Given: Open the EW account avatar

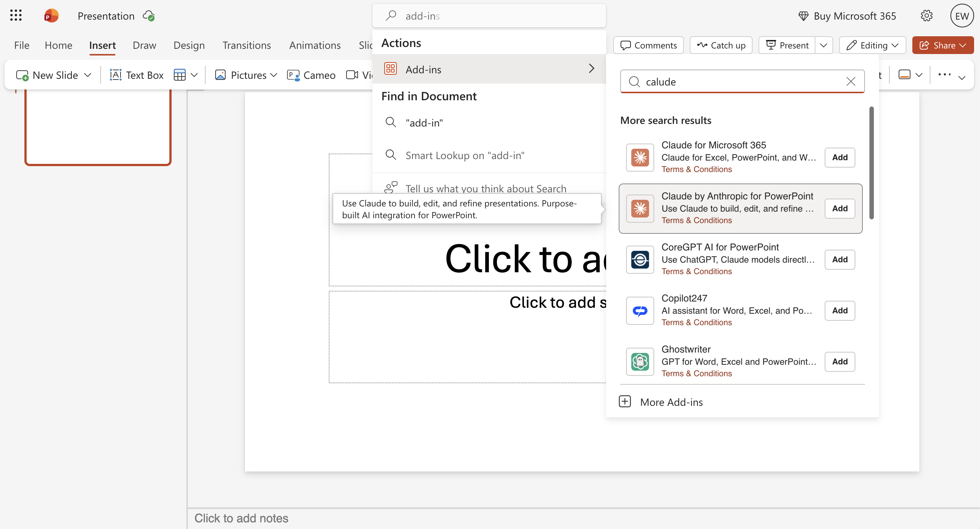Looking at the screenshot, I should 962,16.
